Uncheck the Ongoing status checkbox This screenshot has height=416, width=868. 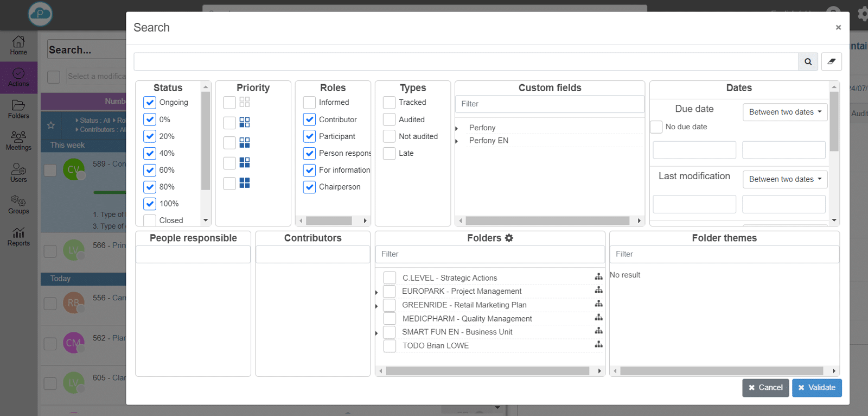tap(150, 103)
